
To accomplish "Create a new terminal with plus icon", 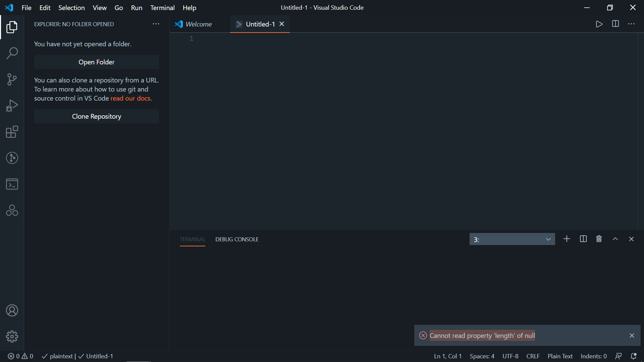I will pyautogui.click(x=567, y=239).
